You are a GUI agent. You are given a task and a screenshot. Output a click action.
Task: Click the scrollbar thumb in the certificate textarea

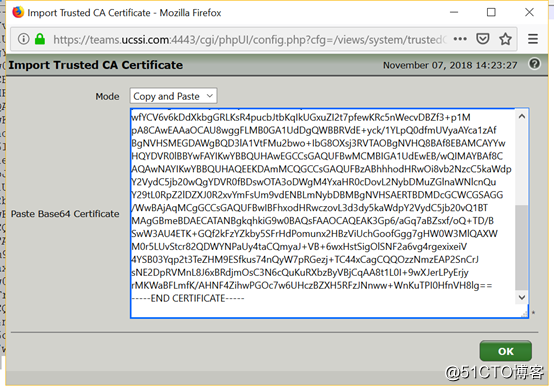(522, 248)
